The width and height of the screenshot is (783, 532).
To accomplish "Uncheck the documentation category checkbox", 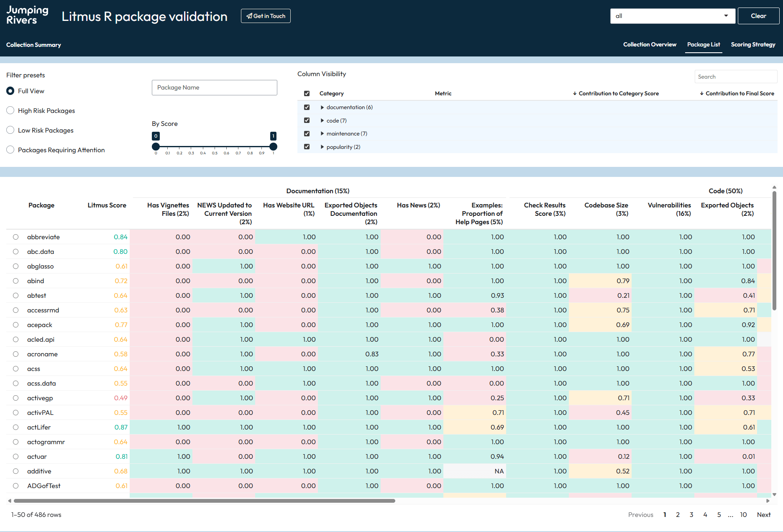I will click(307, 107).
